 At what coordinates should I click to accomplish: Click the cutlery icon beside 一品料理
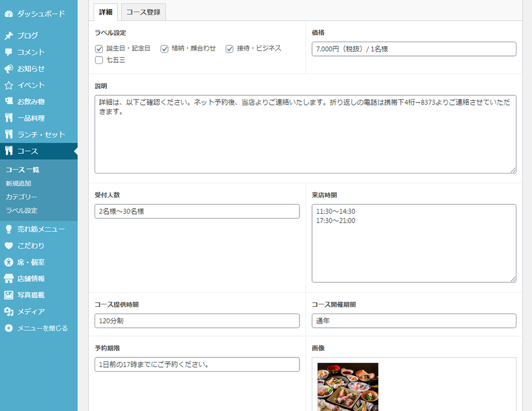(x=9, y=118)
